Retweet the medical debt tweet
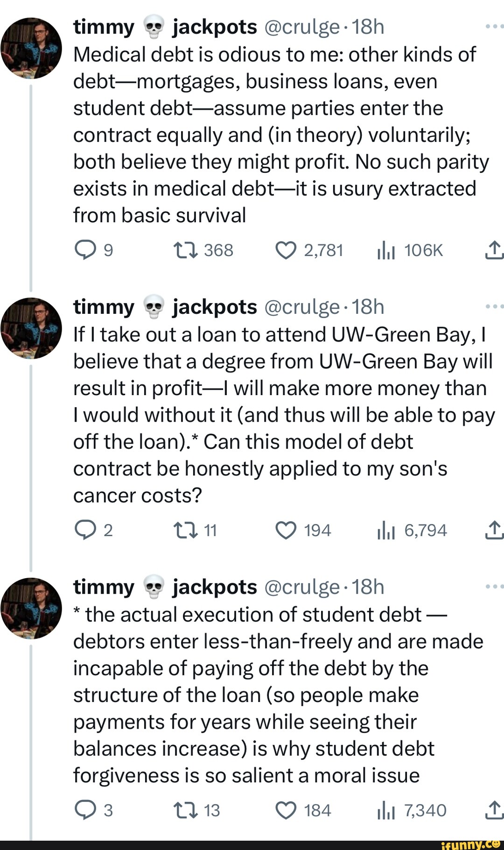Screen dimensions: 504x850 point(186,250)
